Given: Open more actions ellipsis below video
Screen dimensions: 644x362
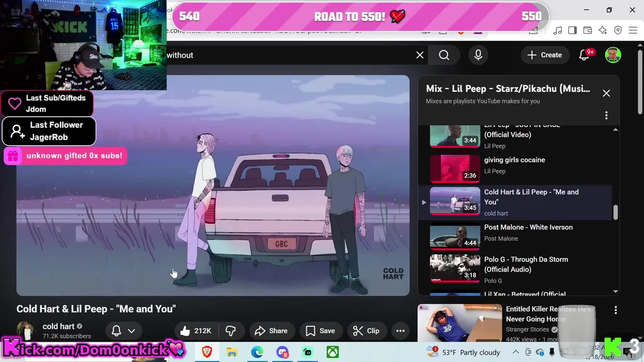Looking at the screenshot, I should (x=400, y=331).
